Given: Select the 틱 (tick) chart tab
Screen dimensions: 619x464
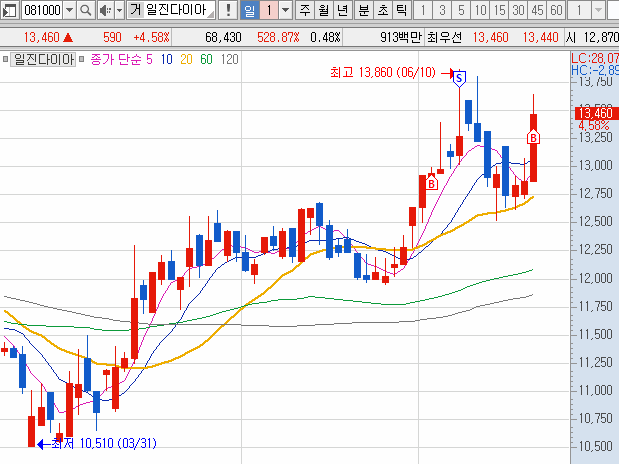Looking at the screenshot, I should pyautogui.click(x=401, y=11).
